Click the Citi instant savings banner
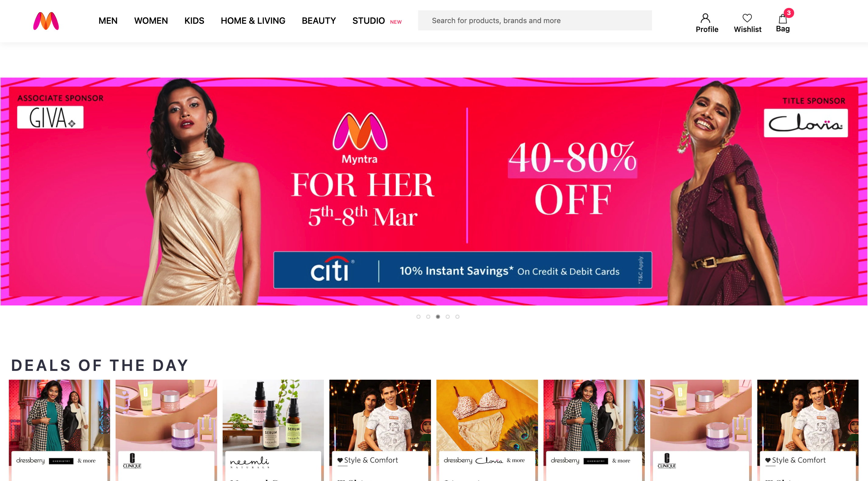 coord(463,270)
